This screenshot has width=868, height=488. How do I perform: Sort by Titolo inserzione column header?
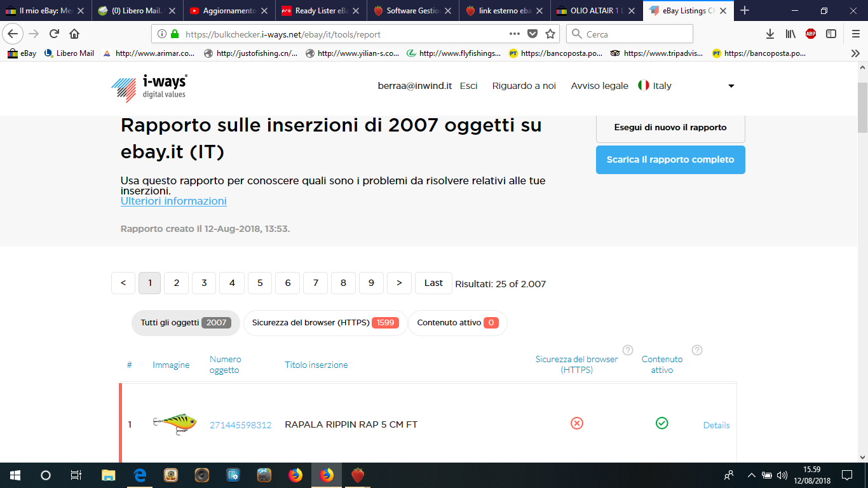tap(316, 365)
